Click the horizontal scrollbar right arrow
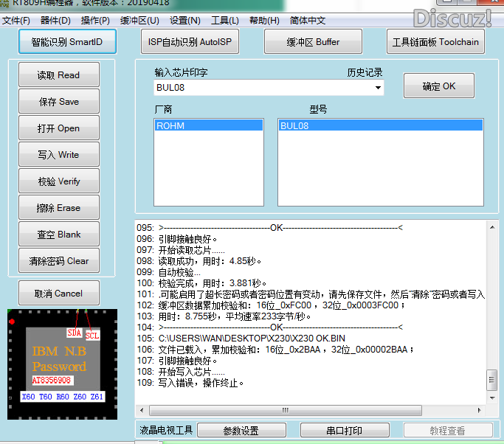 479,410
